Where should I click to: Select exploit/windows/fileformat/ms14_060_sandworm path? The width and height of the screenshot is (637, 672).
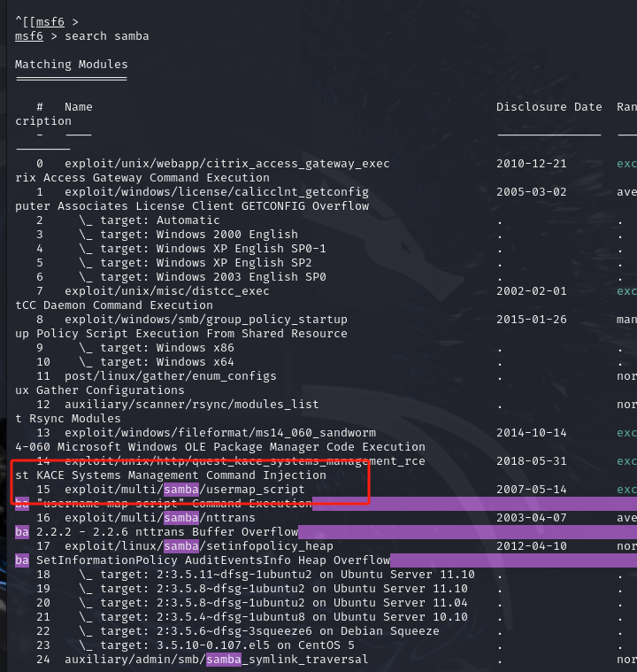tap(220, 432)
